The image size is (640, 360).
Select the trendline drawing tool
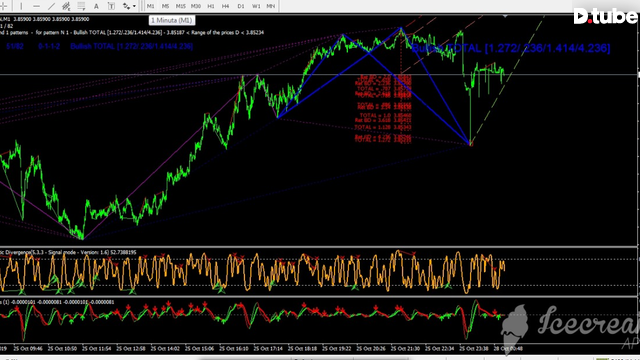coord(51,6)
